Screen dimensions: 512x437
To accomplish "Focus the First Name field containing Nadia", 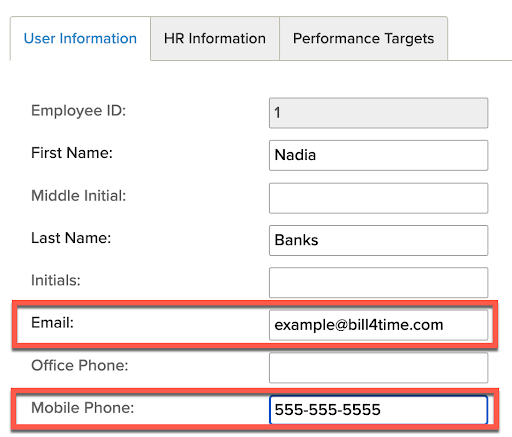I will tap(378, 155).
